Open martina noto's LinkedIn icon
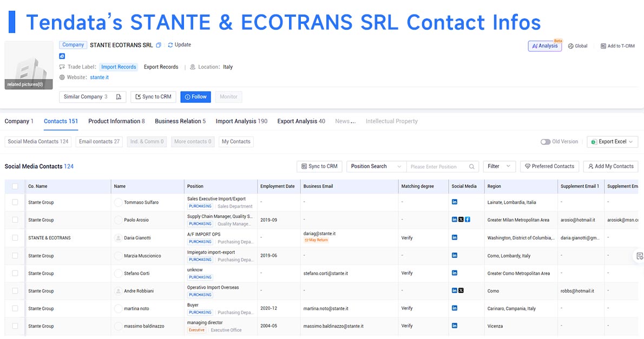This screenshot has width=644, height=339. coord(454,308)
